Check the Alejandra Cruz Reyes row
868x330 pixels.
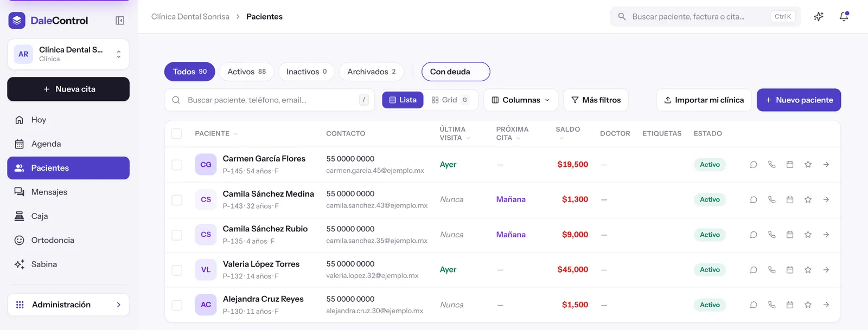[177, 305]
